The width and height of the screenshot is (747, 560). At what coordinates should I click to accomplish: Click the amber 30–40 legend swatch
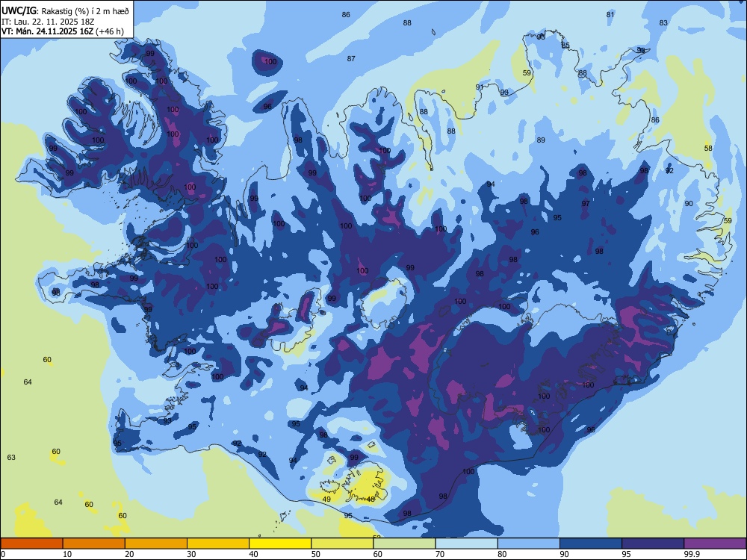(218, 544)
